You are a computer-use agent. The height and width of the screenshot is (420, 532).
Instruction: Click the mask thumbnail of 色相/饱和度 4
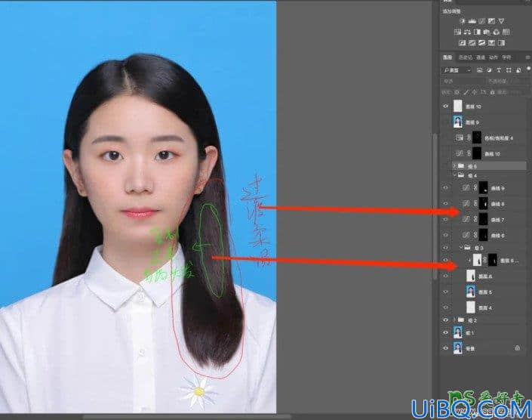pyautogui.click(x=477, y=137)
